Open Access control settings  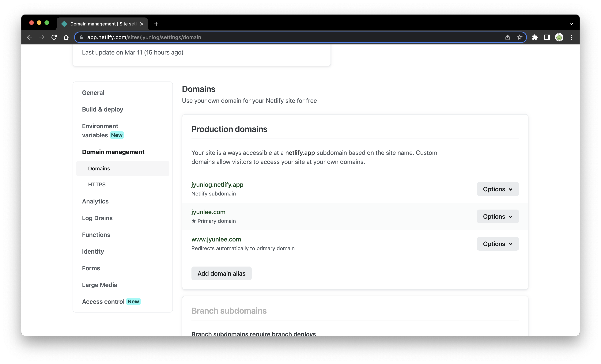click(x=103, y=301)
